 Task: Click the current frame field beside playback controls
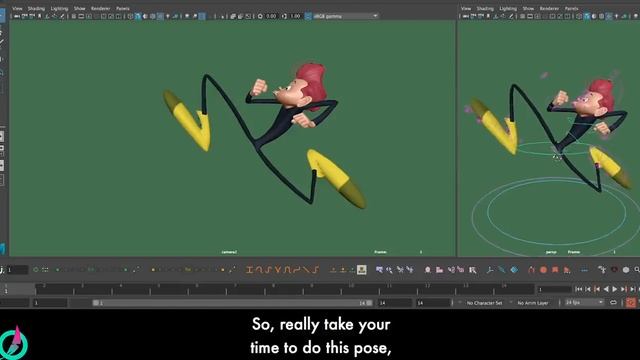[554, 289]
